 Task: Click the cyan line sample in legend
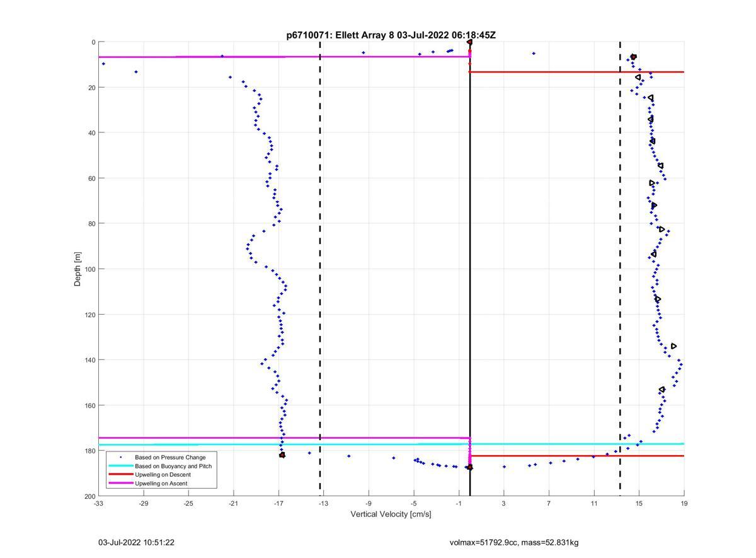(x=120, y=466)
